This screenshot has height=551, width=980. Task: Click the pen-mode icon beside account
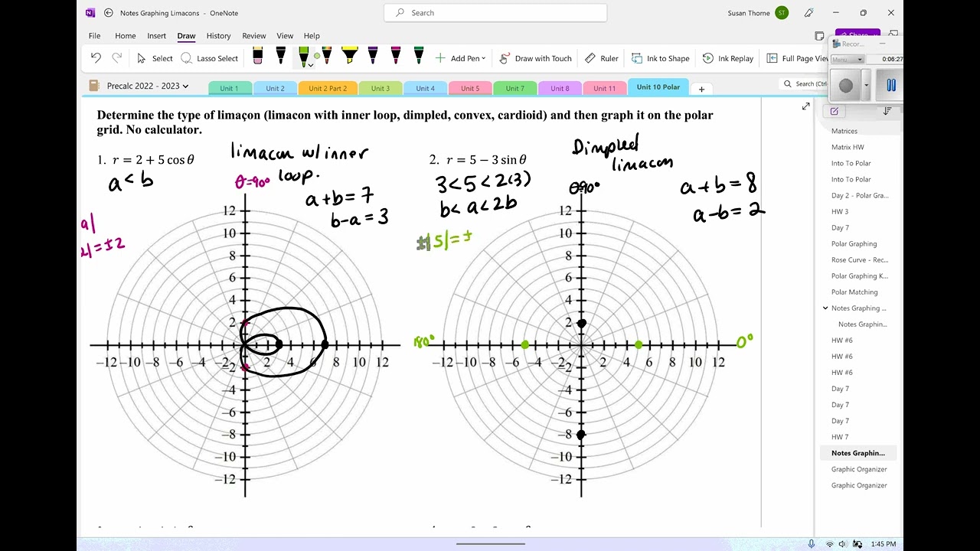click(x=809, y=12)
